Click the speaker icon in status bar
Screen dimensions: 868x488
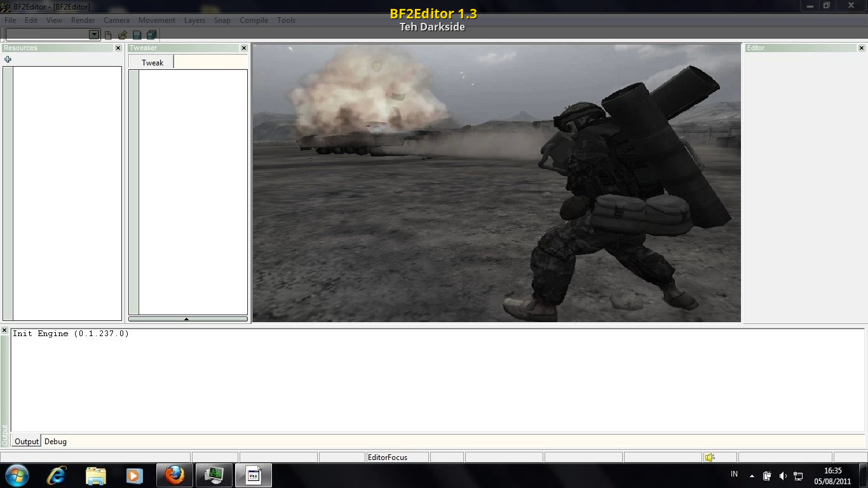point(710,457)
